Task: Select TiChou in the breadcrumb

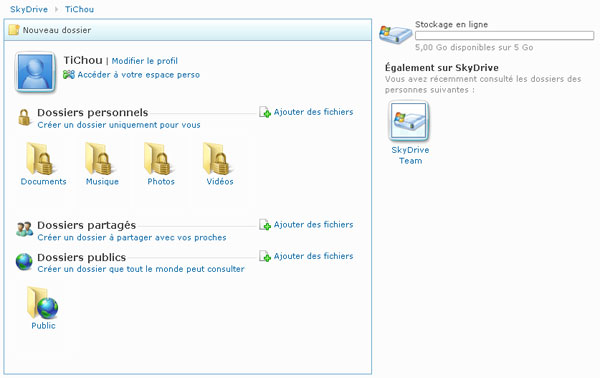Action: click(x=79, y=9)
